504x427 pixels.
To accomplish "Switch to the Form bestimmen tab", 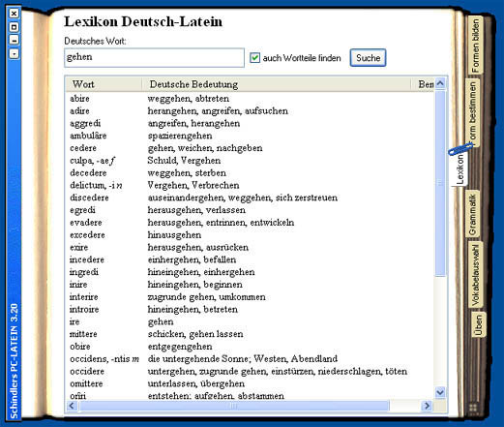I will [x=473, y=112].
